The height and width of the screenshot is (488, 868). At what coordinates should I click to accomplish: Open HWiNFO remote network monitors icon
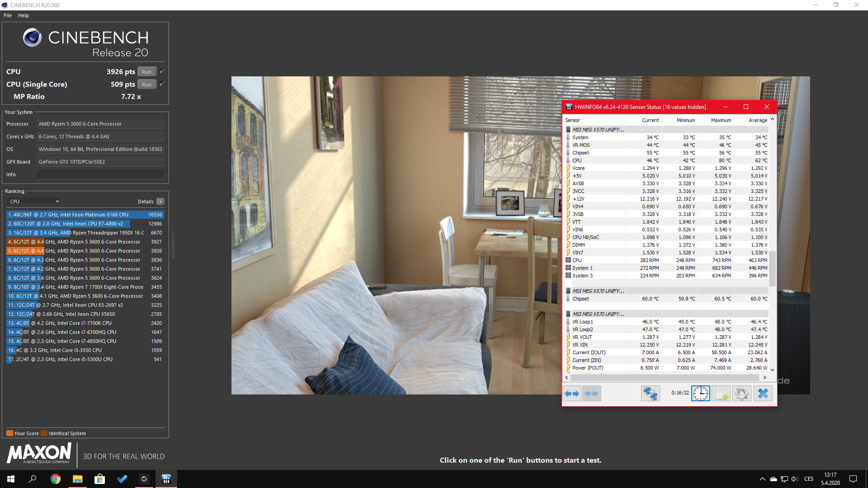click(x=650, y=394)
